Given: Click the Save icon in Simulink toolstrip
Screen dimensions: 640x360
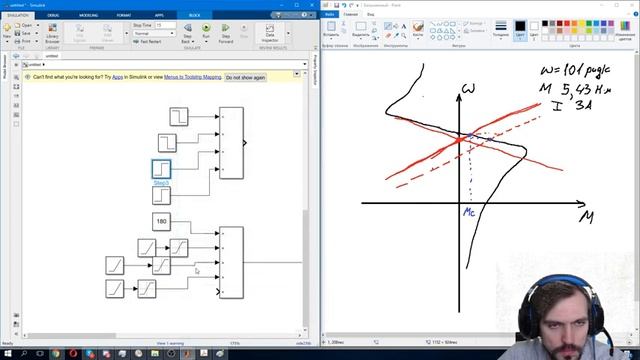Looking at the screenshot, I should 18,33.
